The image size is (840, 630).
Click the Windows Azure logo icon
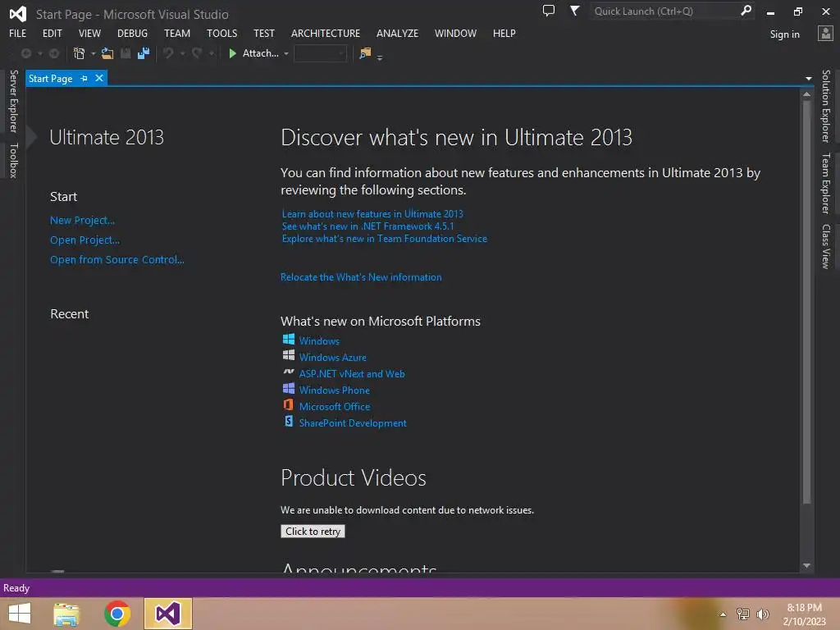point(288,355)
